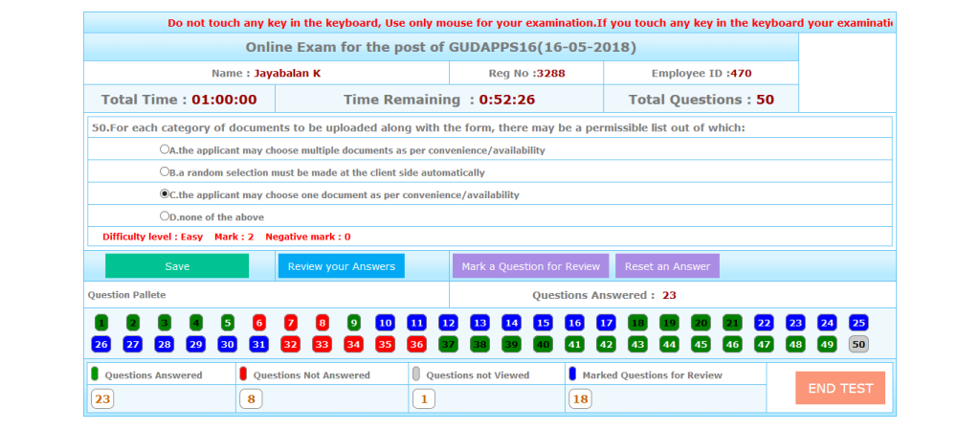The width and height of the screenshot is (980, 431).
Task: Click the scrolling red warning message
Action: pos(530,23)
